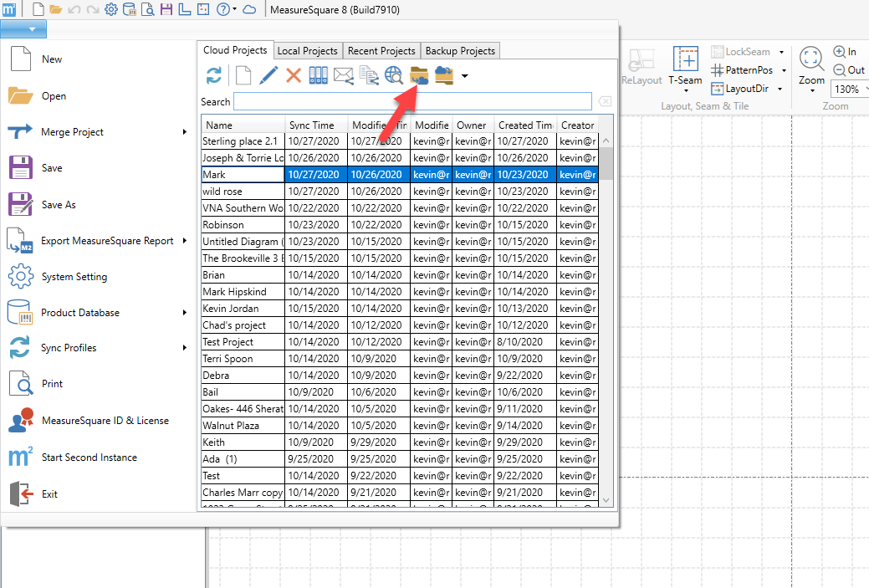Viewport: 869px width, 588px height.
Task: Click the blue pencil edit icon
Action: [268, 75]
